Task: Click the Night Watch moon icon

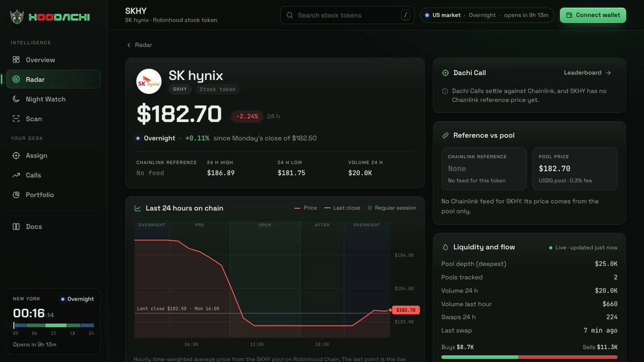Action: (16, 99)
